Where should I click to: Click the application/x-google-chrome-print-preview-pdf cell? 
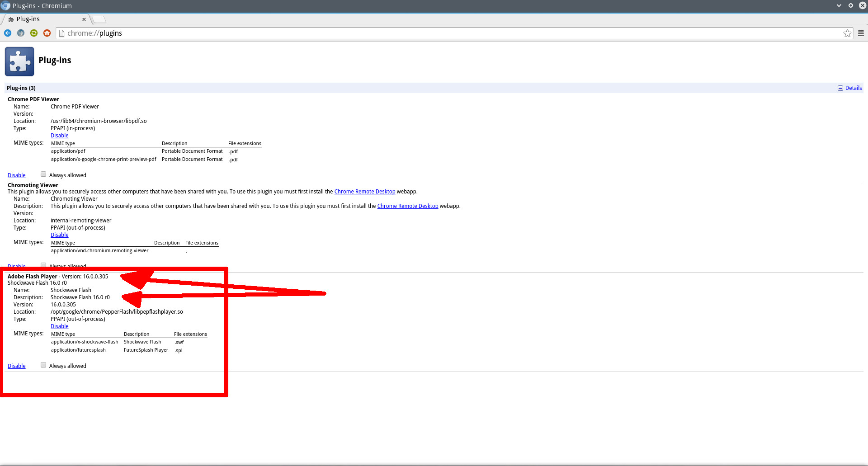pyautogui.click(x=104, y=160)
